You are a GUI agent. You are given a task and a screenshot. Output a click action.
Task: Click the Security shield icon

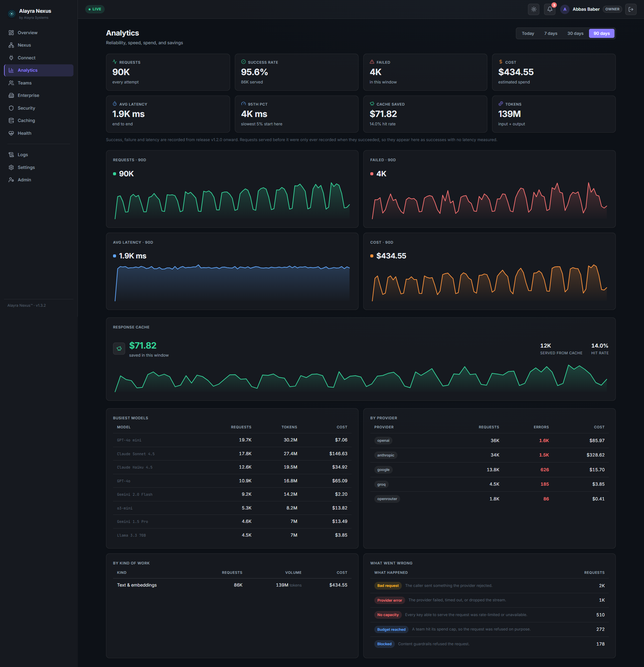(11, 108)
